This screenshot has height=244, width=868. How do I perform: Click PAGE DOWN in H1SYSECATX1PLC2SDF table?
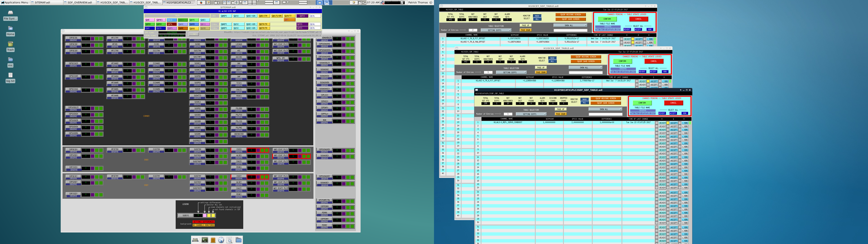[561, 114]
